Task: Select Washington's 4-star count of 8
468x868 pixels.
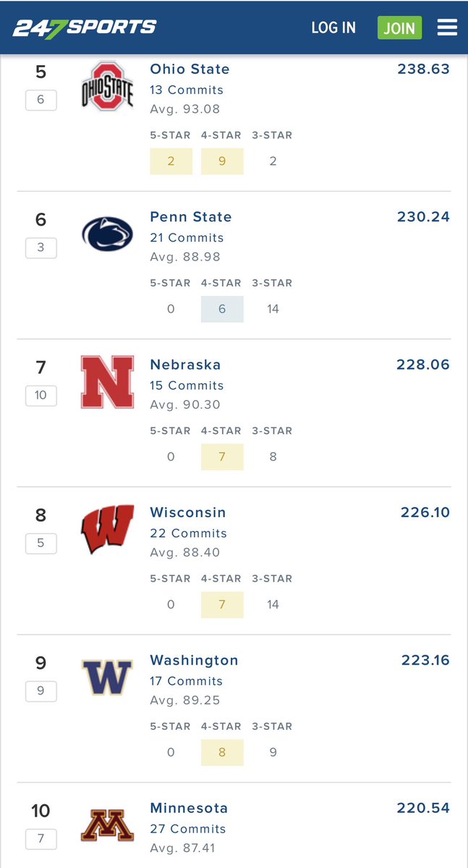Action: pos(222,752)
